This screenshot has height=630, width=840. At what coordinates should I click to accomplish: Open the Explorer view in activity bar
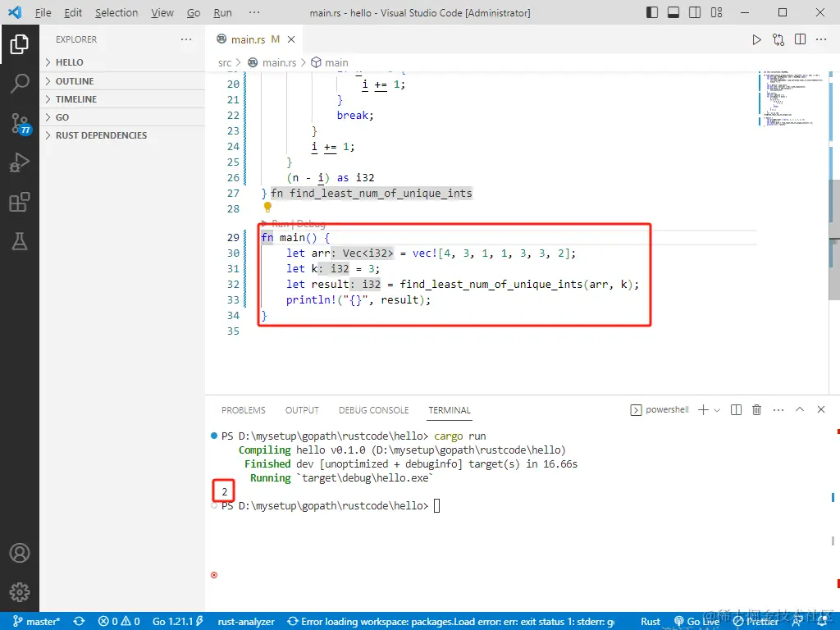[20, 44]
